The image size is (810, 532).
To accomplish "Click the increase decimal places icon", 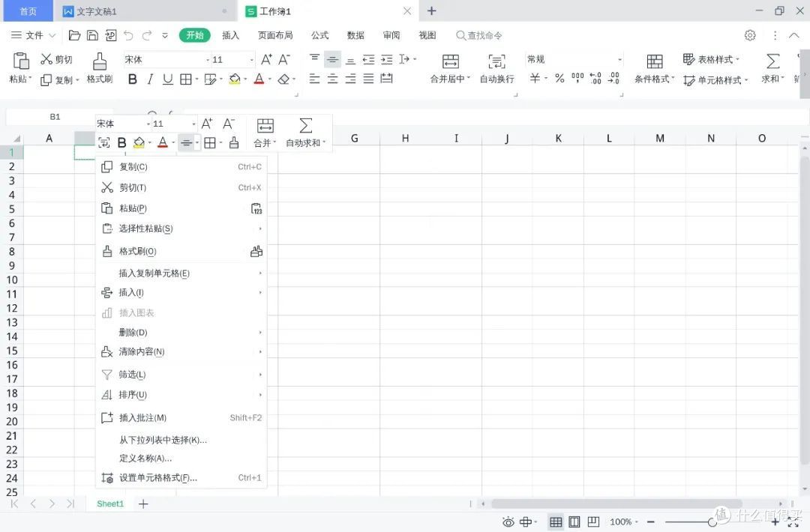I will 595,78.
